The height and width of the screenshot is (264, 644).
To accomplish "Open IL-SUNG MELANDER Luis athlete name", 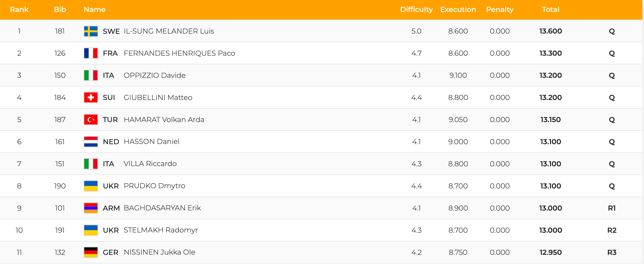I will pos(169,31).
